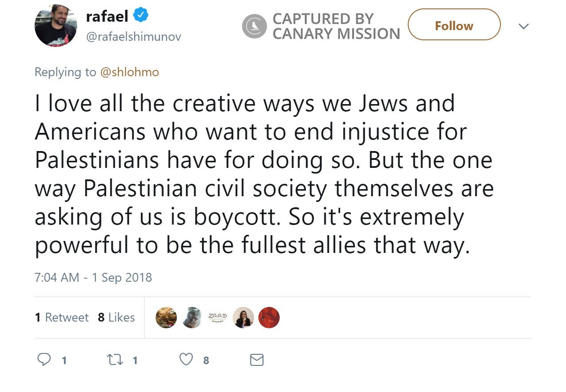
Task: Open the ZAAD liker avatar
Action: point(218,317)
